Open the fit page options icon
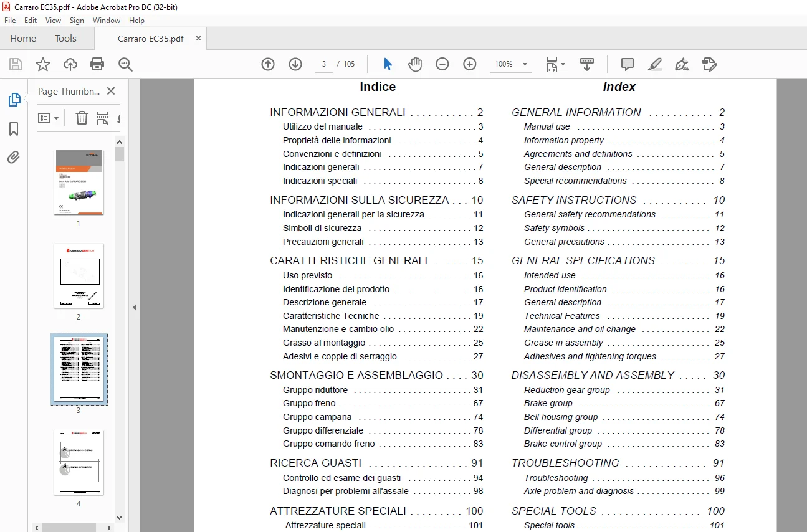The image size is (807, 532). pos(555,64)
